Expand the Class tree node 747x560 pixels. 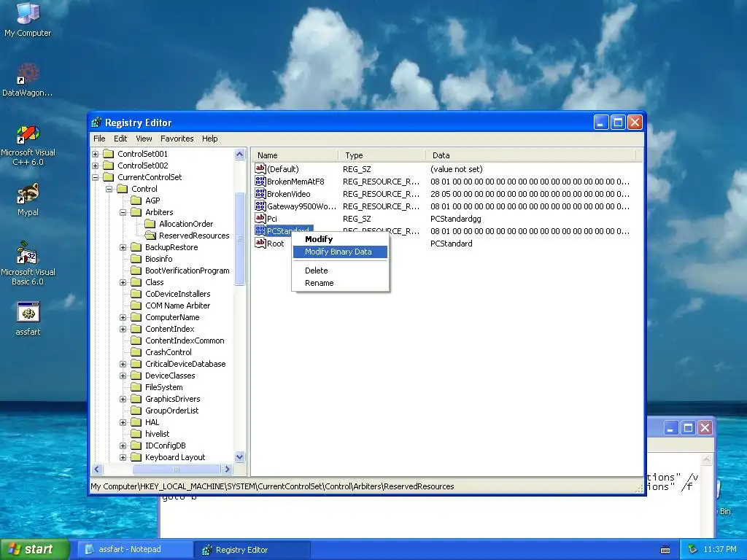pos(123,282)
